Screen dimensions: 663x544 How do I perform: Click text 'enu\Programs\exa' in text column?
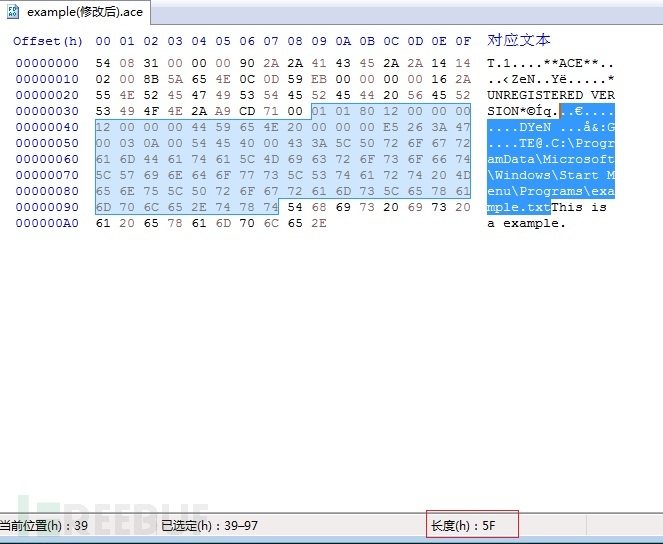coord(551,191)
